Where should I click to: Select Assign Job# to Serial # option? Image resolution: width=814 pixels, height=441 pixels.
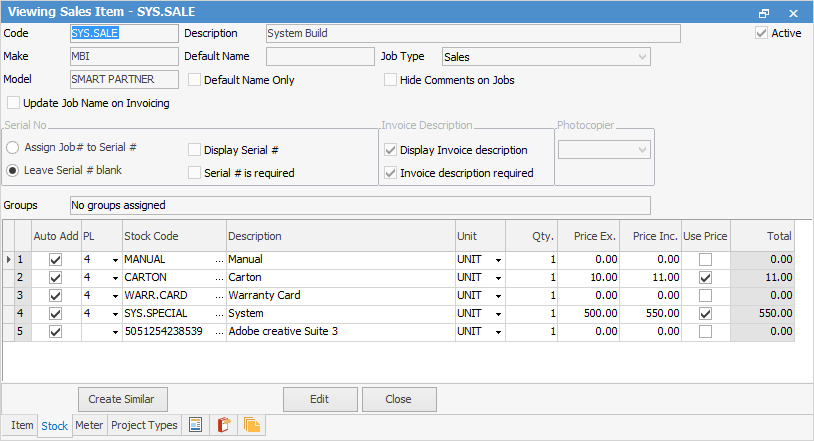12,147
